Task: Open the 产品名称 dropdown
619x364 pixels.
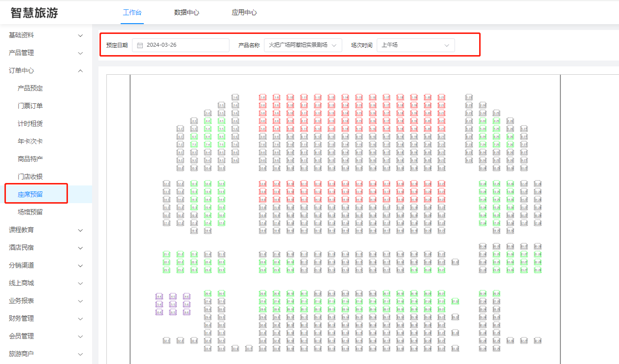Action: (x=303, y=45)
